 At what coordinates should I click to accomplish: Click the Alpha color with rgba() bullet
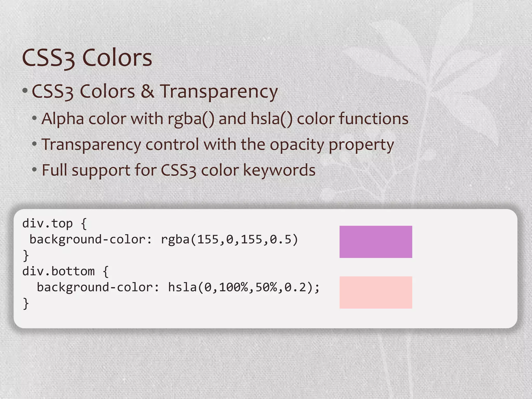tap(225, 119)
